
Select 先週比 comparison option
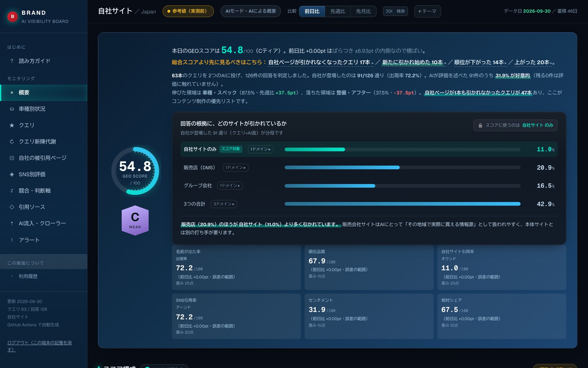337,11
